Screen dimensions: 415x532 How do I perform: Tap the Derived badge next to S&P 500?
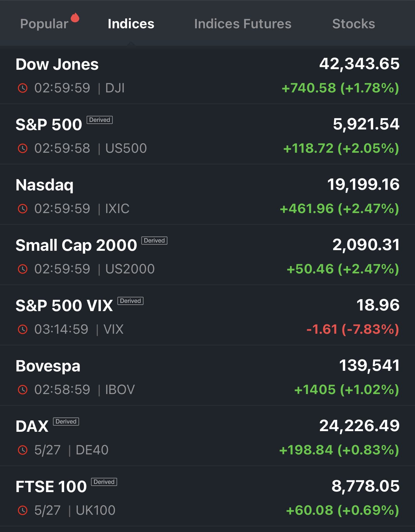(x=100, y=120)
